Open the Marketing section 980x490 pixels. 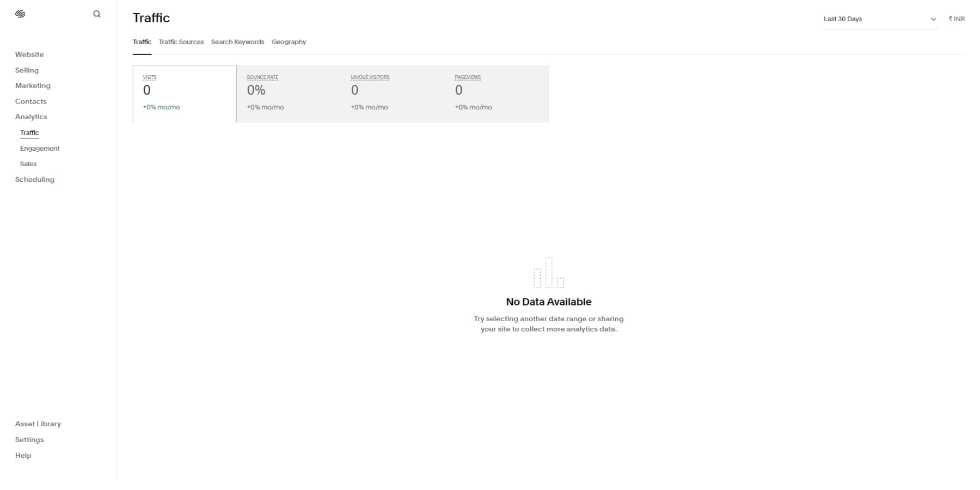[x=33, y=85]
